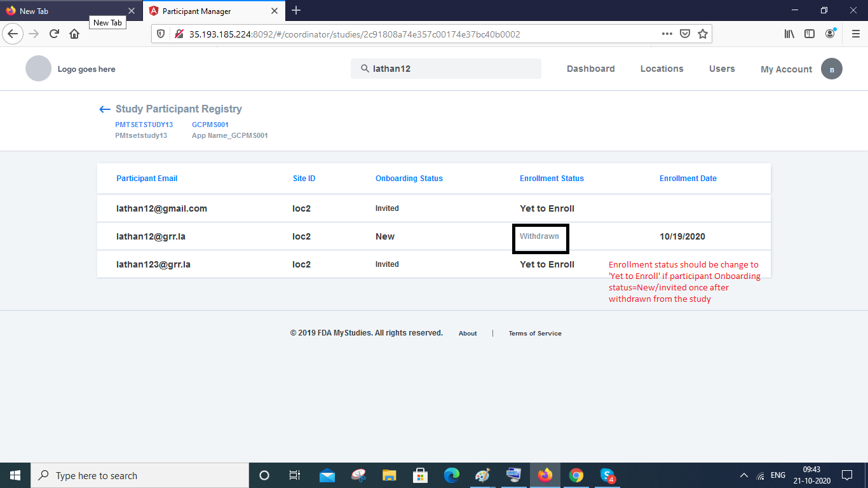
Task: Open the My Account avatar icon
Action: (832, 69)
